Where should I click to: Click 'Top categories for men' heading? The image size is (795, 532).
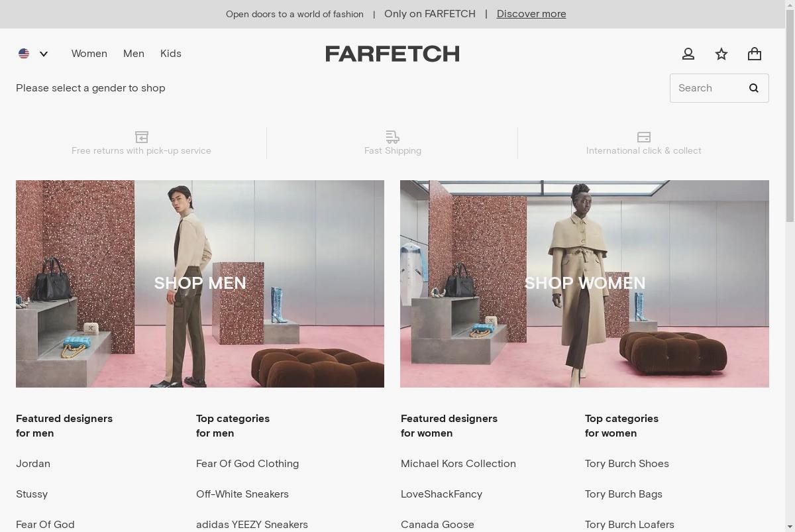pos(233,426)
